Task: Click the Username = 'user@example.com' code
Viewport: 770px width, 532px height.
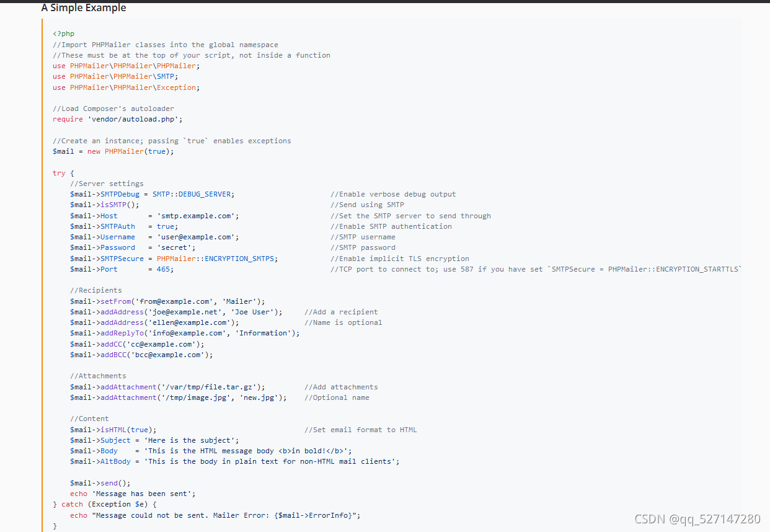Action: point(154,237)
